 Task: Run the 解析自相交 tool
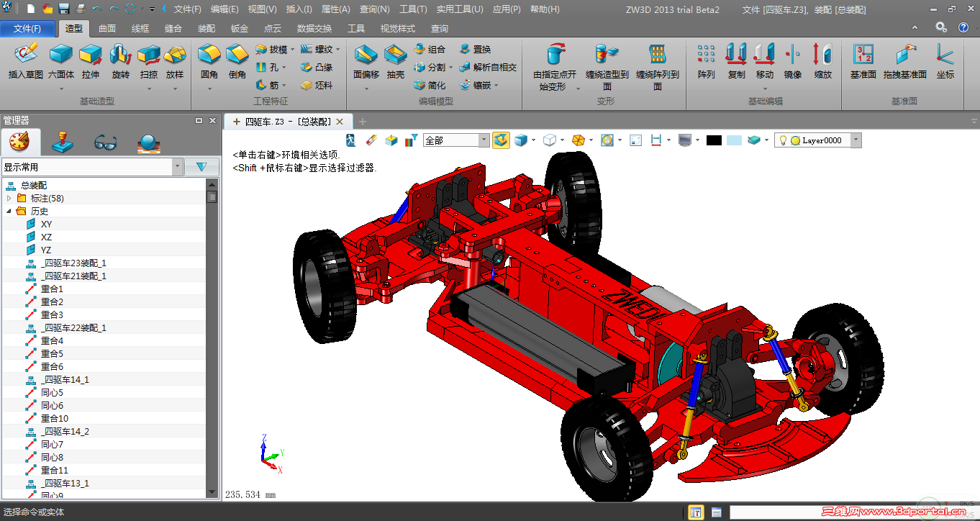(488, 67)
